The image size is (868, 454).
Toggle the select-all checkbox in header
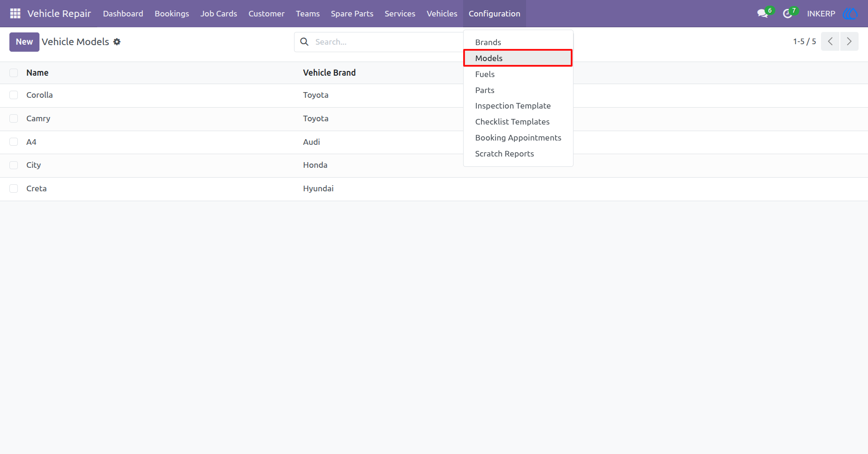[x=14, y=73]
